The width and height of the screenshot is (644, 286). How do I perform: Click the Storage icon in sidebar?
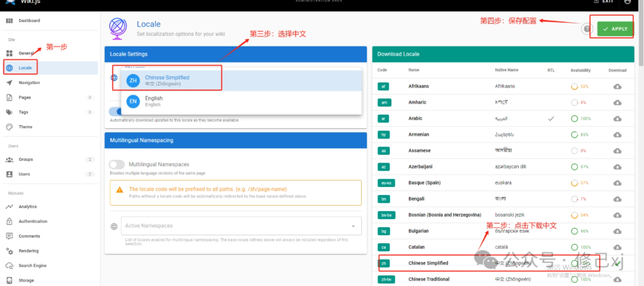pos(10,280)
